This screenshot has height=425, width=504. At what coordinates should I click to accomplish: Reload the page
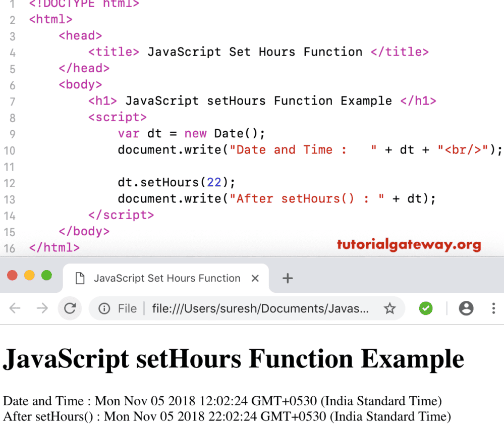point(70,308)
